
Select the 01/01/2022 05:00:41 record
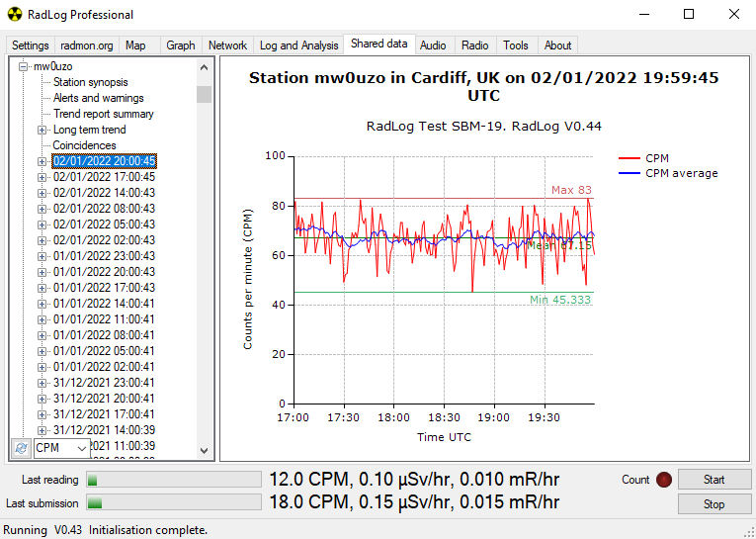point(104,351)
